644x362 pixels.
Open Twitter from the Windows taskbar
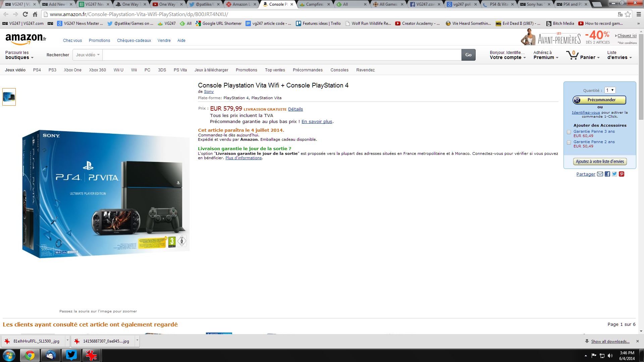coord(71,355)
